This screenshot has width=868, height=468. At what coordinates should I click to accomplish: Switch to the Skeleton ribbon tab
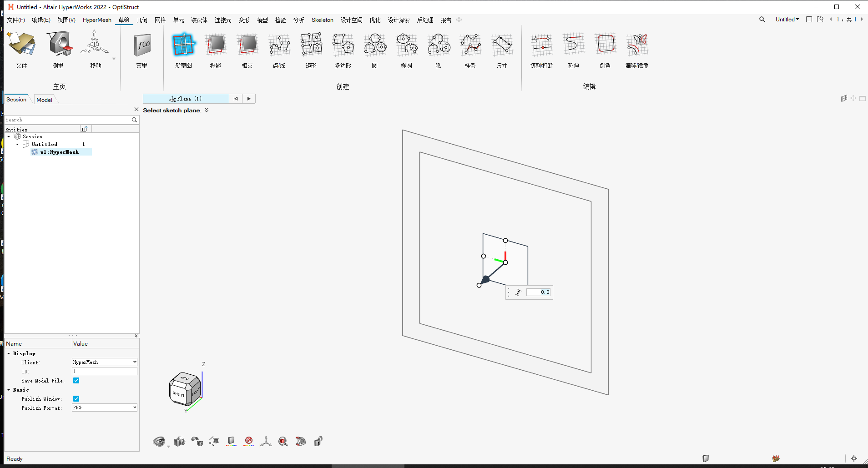coord(323,20)
